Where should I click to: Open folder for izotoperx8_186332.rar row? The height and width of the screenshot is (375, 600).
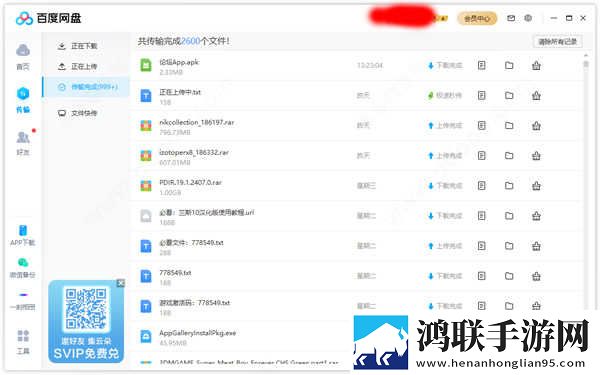pos(509,156)
